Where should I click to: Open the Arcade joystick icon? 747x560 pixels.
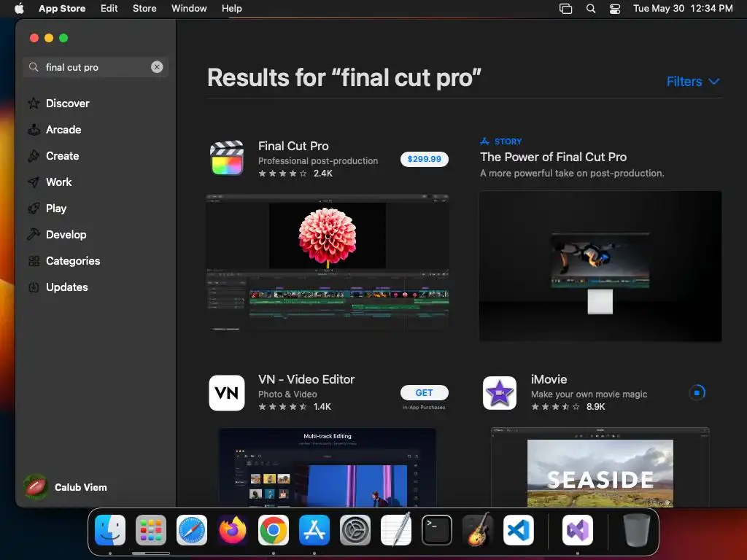34,130
